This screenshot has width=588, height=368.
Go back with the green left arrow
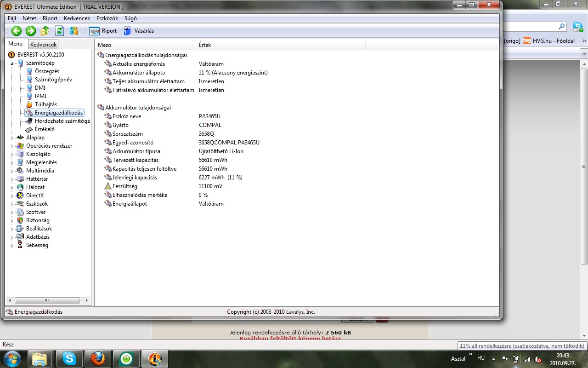pos(17,31)
